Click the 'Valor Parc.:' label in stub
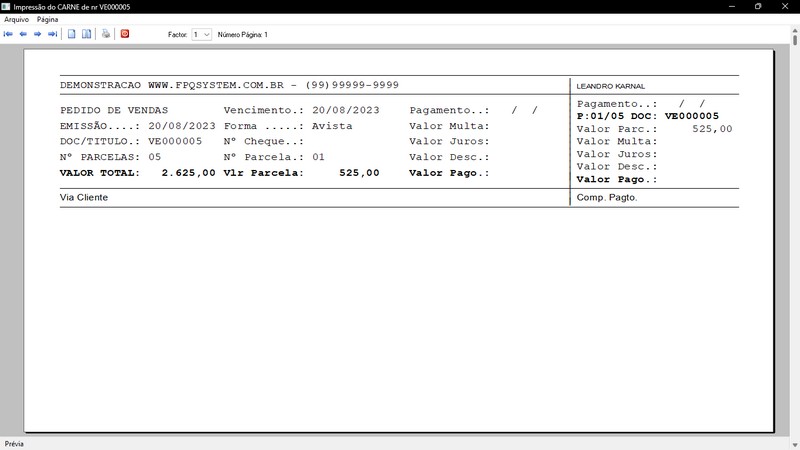Screen dimensions: 800x450 (617, 129)
